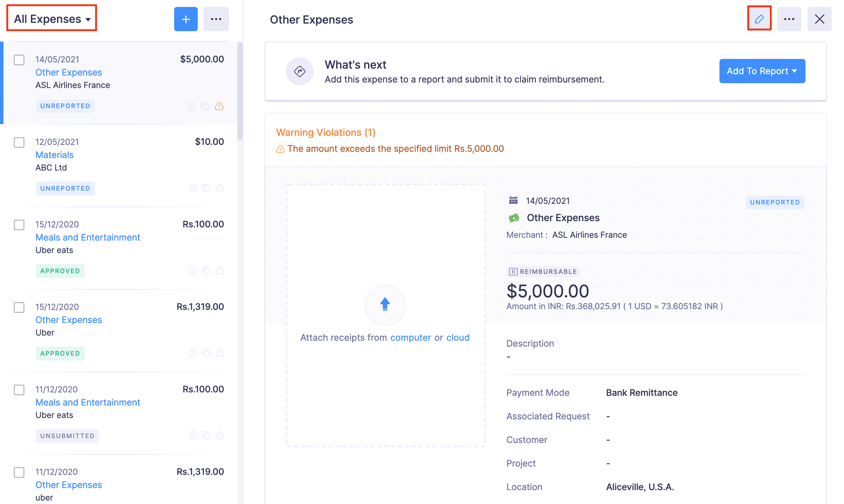Open the Other Expenses category link in the list

68,72
